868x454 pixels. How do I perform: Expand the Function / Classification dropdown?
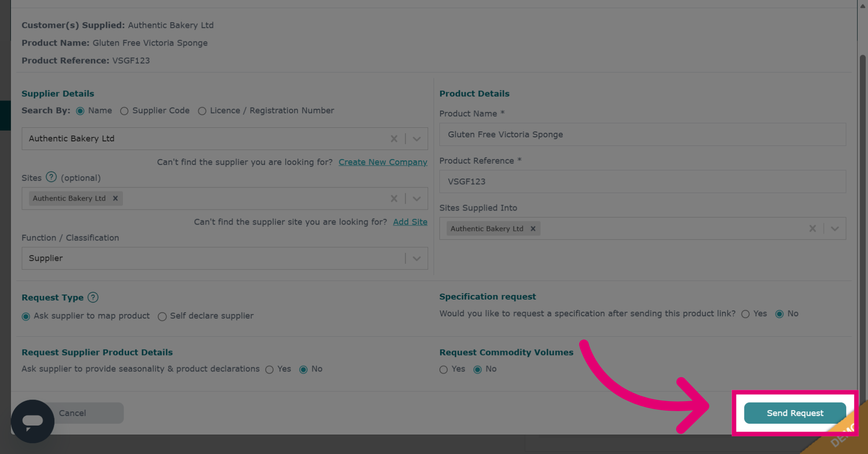(x=417, y=258)
